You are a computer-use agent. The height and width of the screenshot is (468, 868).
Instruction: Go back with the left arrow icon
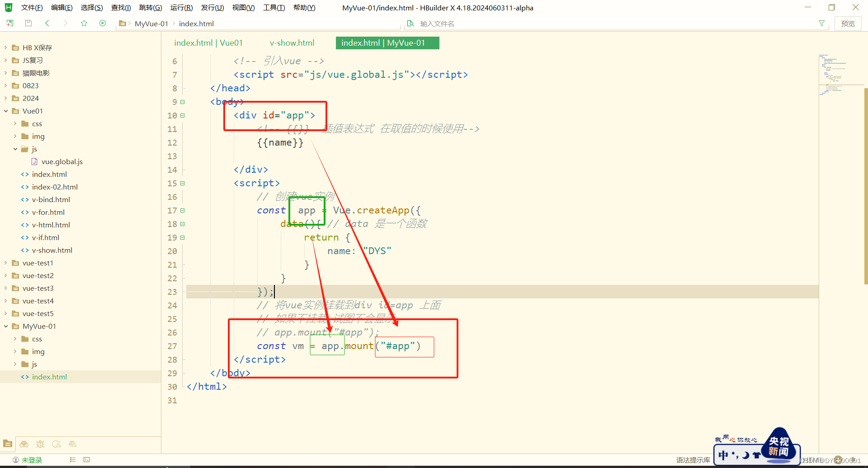coord(47,23)
